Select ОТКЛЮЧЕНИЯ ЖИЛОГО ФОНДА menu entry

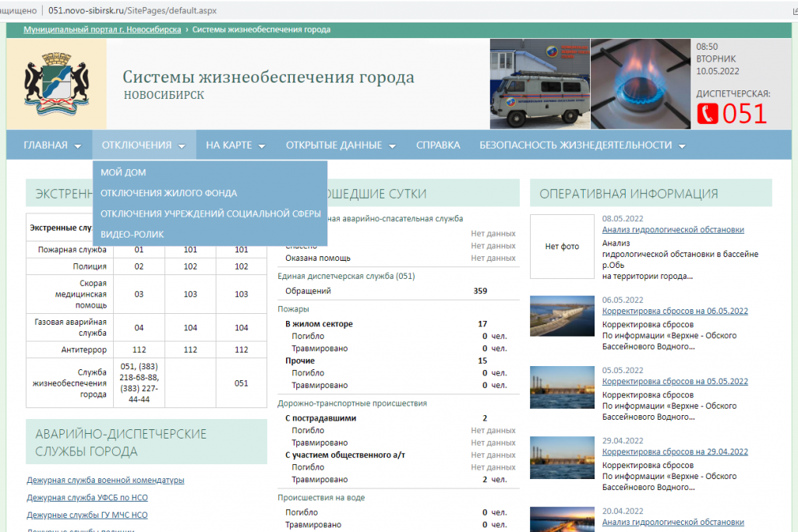(168, 193)
